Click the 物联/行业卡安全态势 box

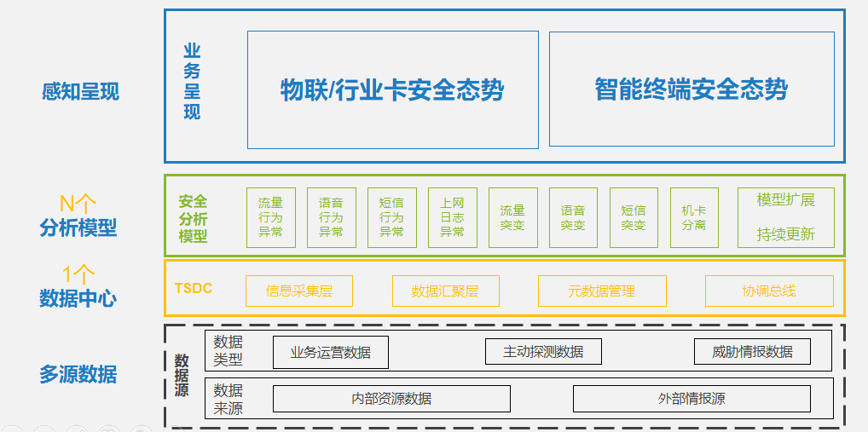[x=392, y=89]
